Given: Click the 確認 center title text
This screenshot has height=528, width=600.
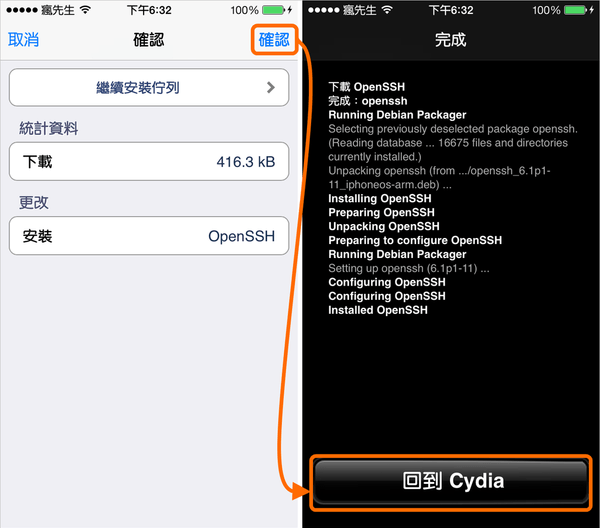Looking at the screenshot, I should coord(149,40).
